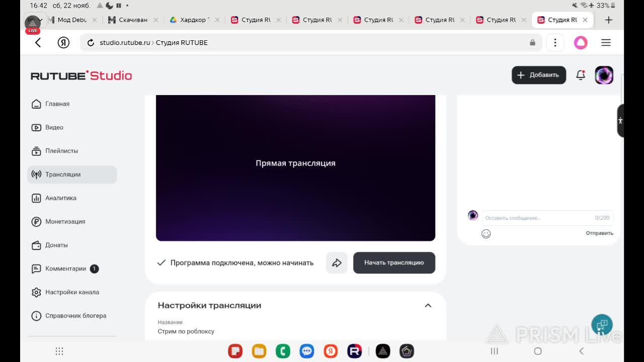Viewport: 644px width, 362px height.
Task: Click the share arrow button
Action: click(337, 263)
